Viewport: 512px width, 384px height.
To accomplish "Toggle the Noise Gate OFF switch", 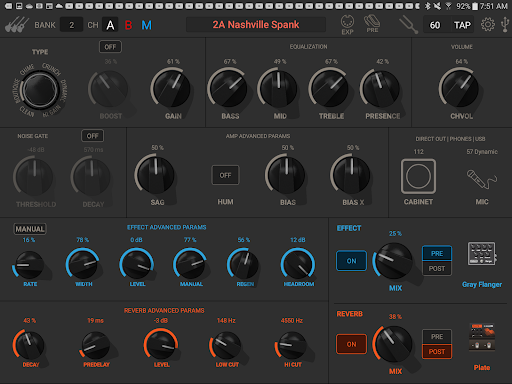I will (93, 136).
